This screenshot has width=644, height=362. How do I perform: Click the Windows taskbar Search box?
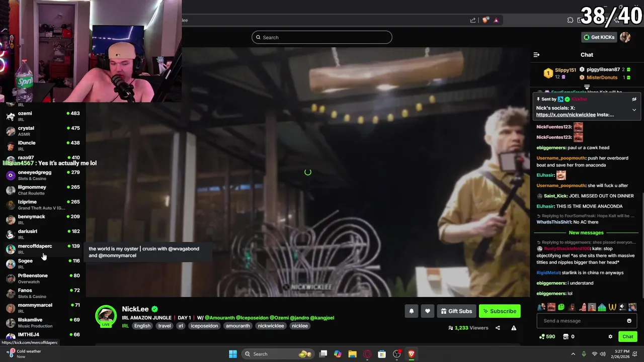click(x=278, y=354)
